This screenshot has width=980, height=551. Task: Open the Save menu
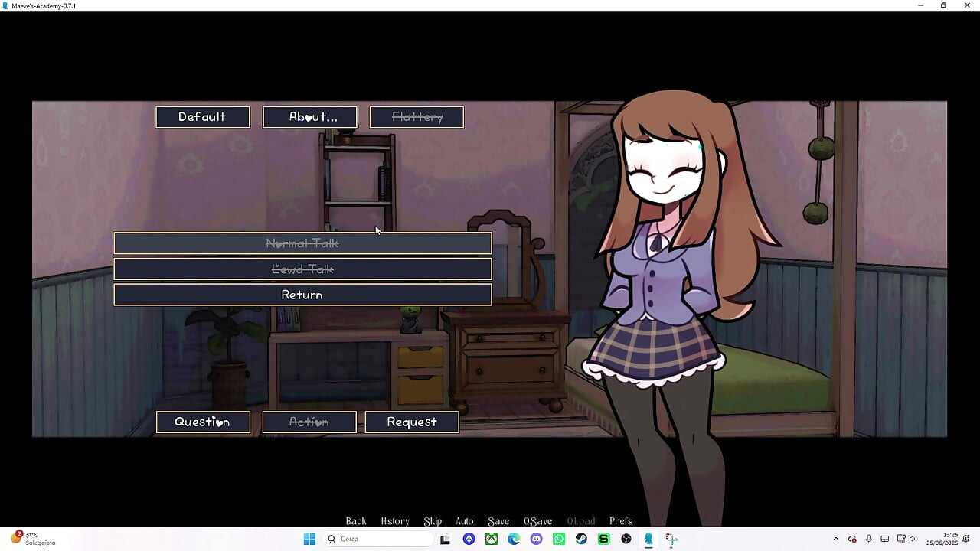pyautogui.click(x=498, y=521)
